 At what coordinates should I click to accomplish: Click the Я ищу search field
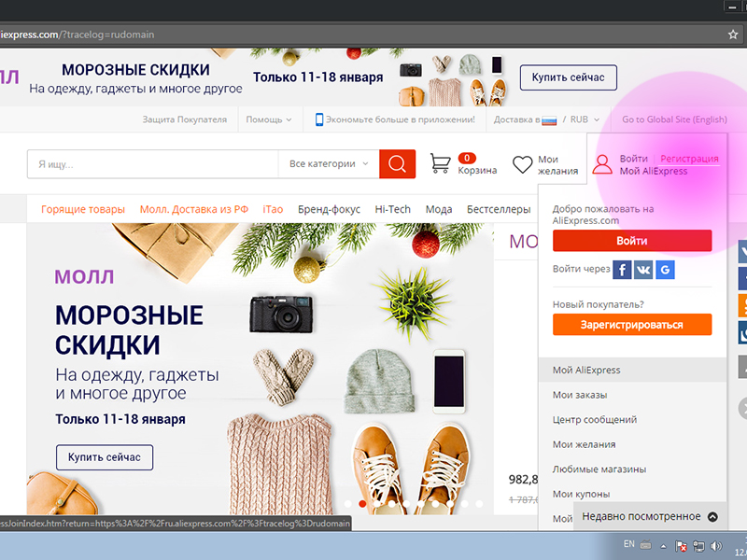pyautogui.click(x=152, y=164)
